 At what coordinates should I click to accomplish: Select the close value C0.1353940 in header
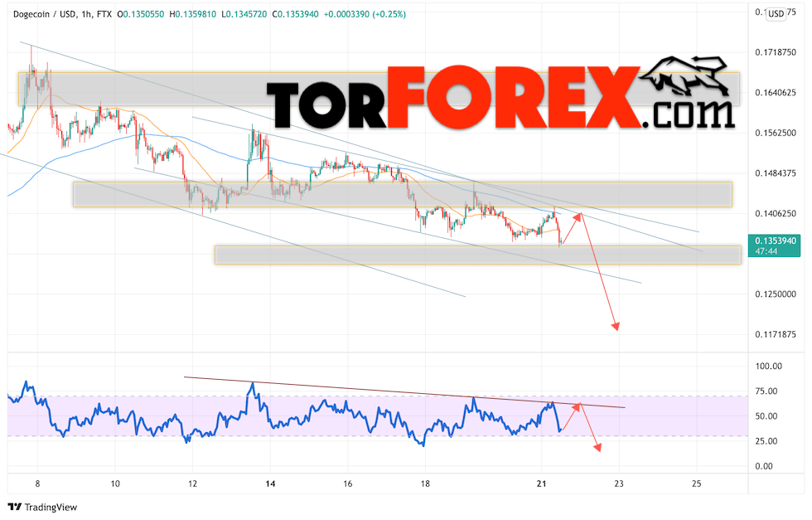click(x=295, y=15)
